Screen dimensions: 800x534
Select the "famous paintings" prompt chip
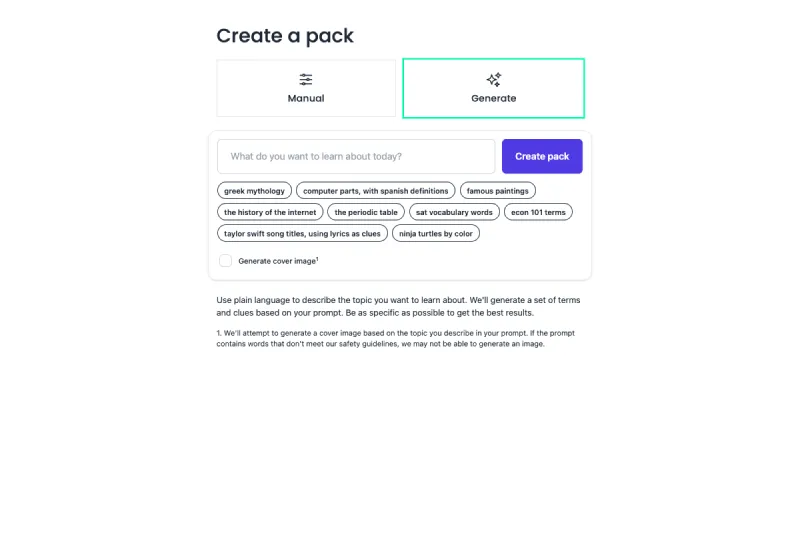coord(498,190)
